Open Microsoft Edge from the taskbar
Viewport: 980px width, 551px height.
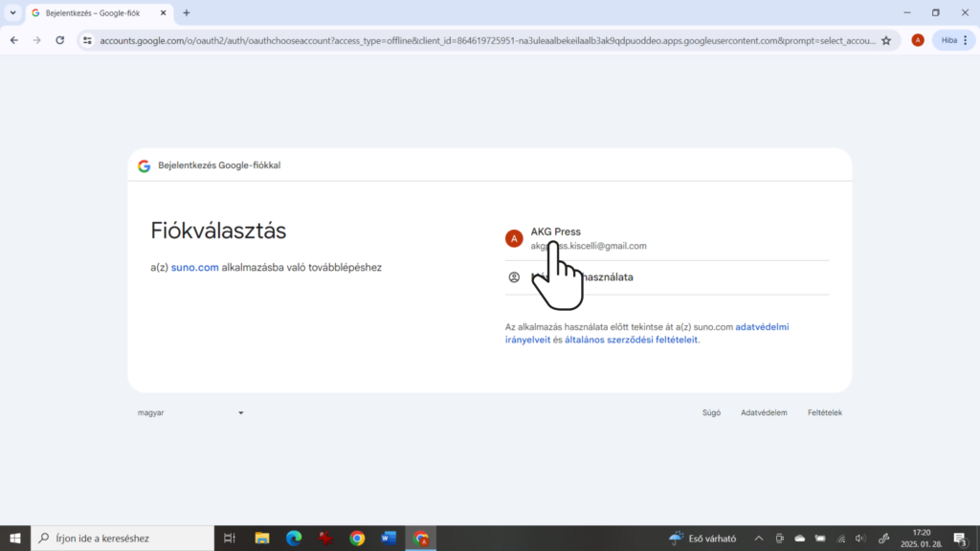(293, 538)
